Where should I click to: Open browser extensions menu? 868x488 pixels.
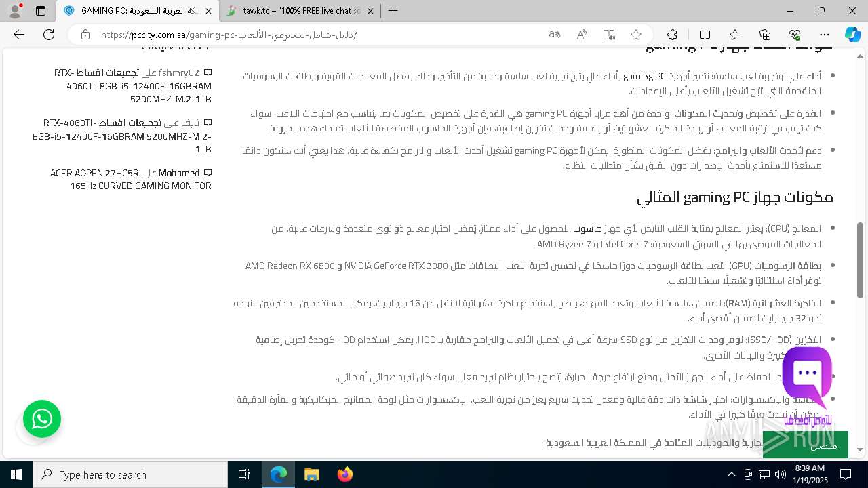click(x=672, y=35)
